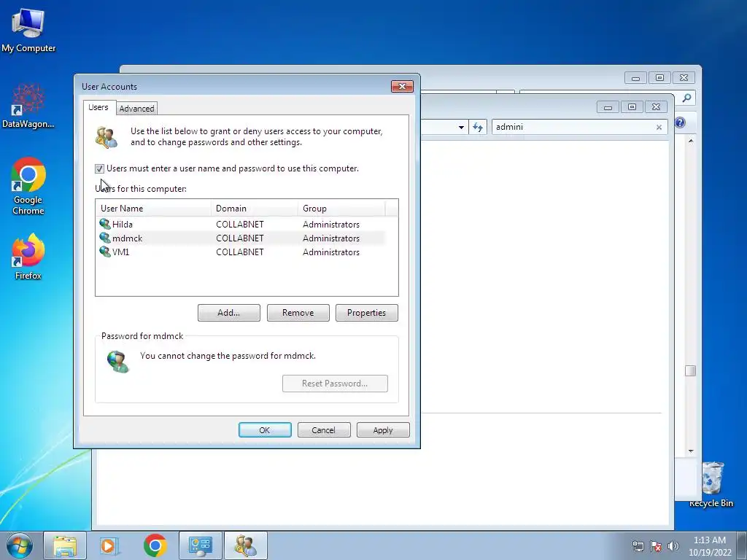Click the Windows Start orb

(x=20, y=545)
